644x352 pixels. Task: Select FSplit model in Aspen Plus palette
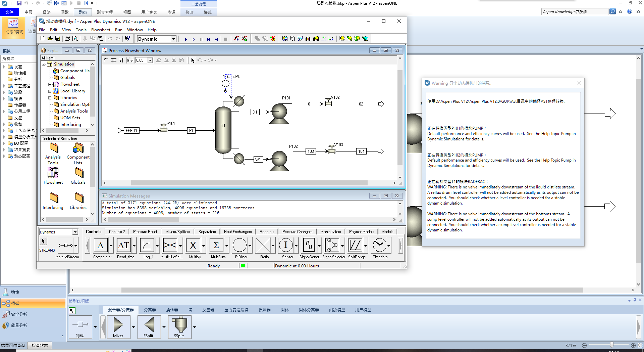pyautogui.click(x=149, y=327)
